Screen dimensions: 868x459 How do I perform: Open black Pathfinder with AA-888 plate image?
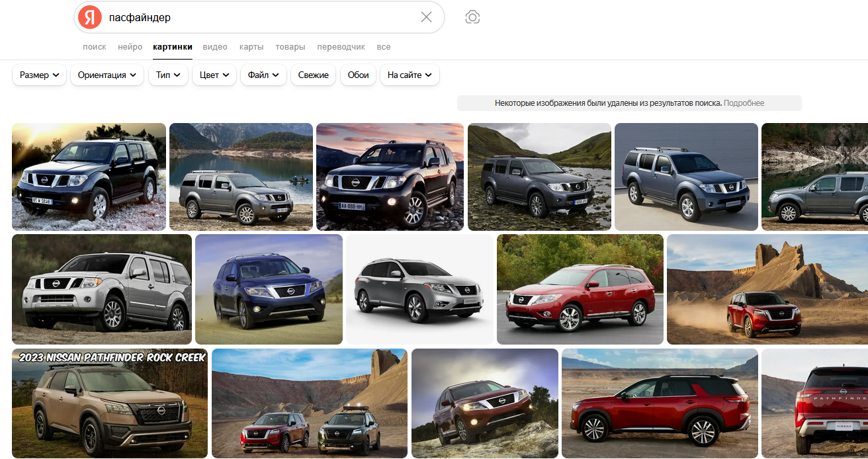[390, 177]
